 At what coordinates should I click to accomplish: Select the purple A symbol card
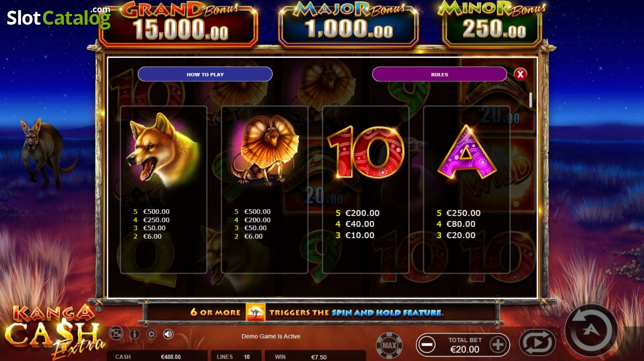pyautogui.click(x=466, y=189)
